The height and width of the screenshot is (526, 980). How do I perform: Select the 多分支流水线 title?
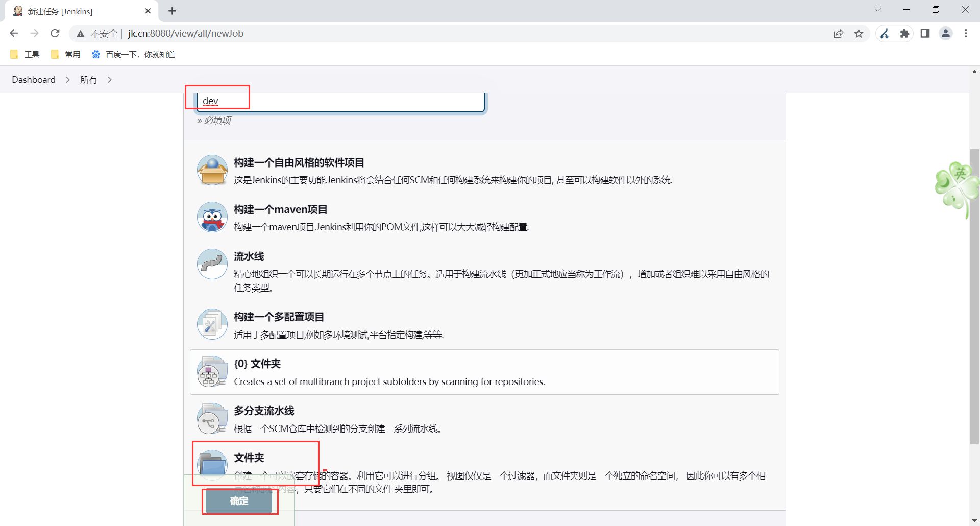point(264,411)
